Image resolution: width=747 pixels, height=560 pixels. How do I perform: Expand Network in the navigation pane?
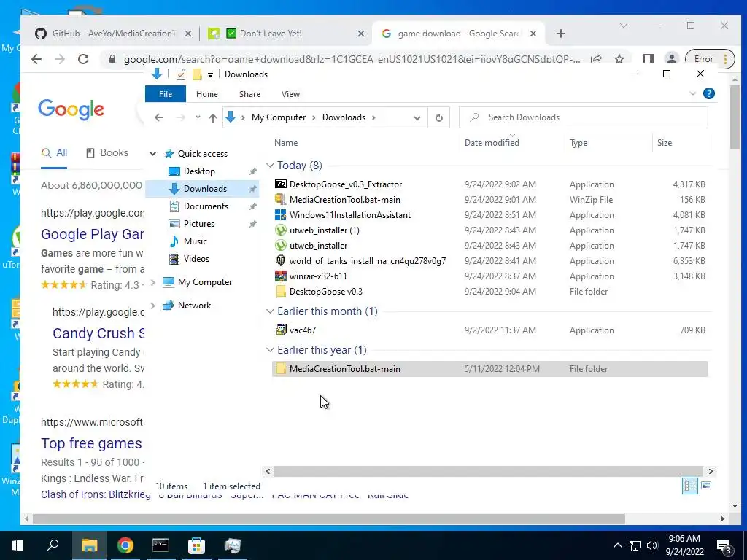point(153,306)
